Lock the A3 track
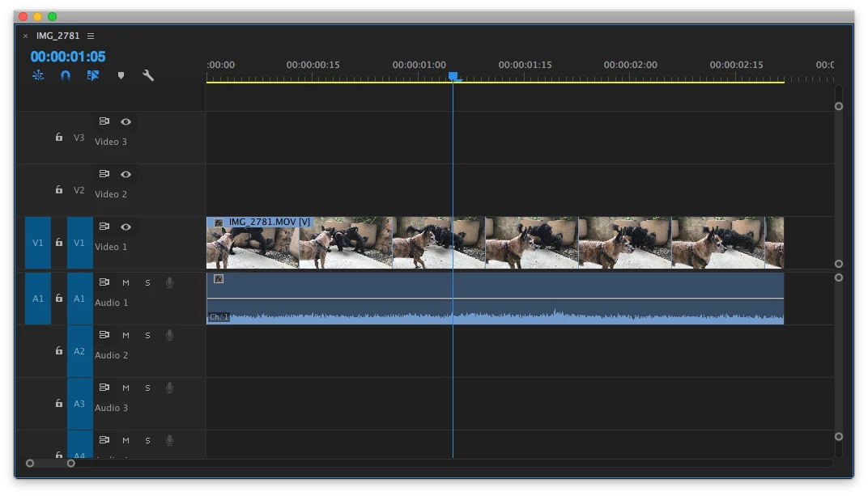This screenshot has height=496, width=868. click(x=58, y=403)
